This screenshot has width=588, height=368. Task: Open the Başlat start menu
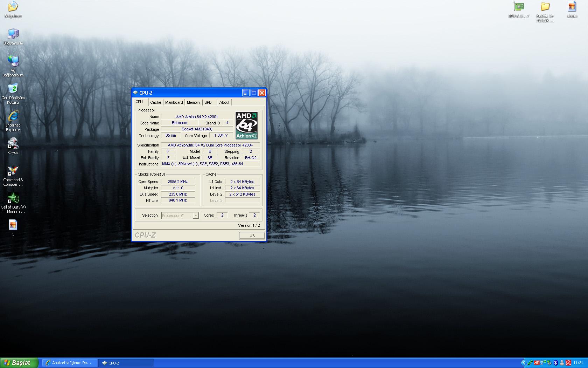(19, 363)
